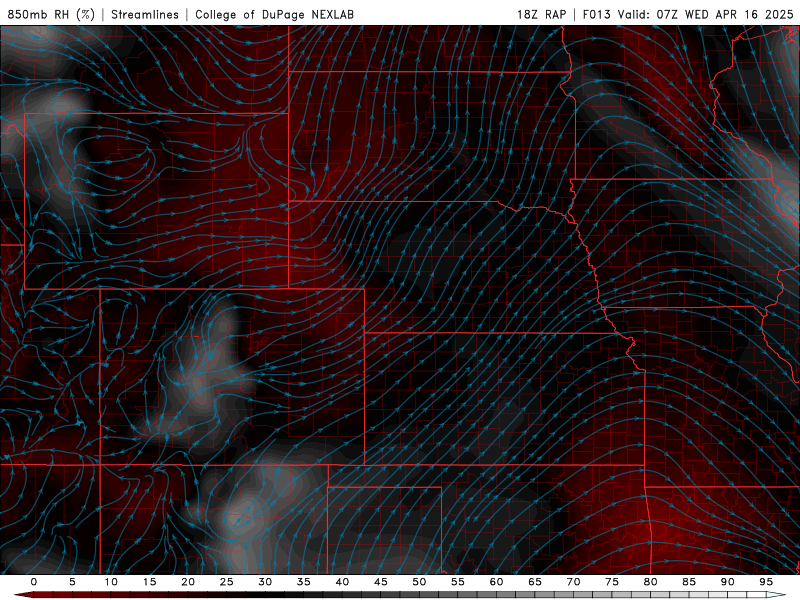Click the 25 label on the color scale

pyautogui.click(x=227, y=582)
